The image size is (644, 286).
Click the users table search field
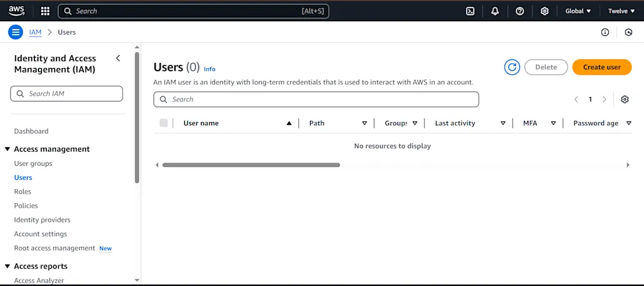pyautogui.click(x=317, y=100)
